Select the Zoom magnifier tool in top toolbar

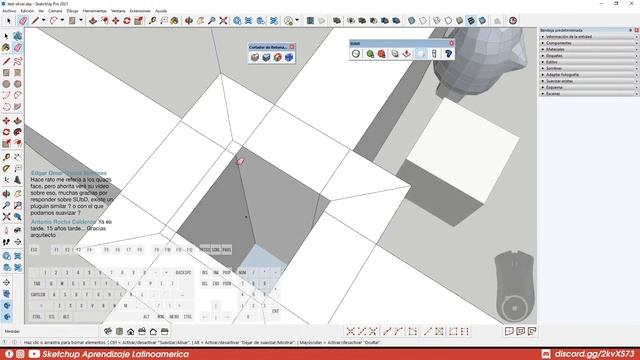click(x=211, y=20)
